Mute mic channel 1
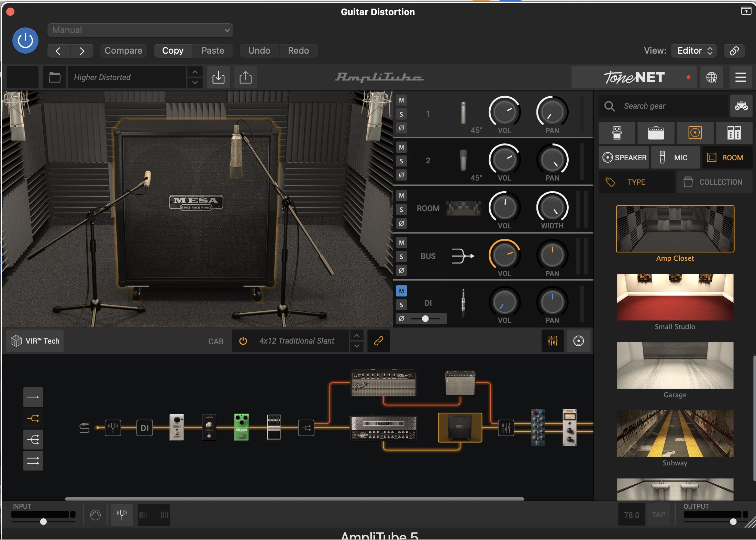756x540 pixels. click(401, 100)
